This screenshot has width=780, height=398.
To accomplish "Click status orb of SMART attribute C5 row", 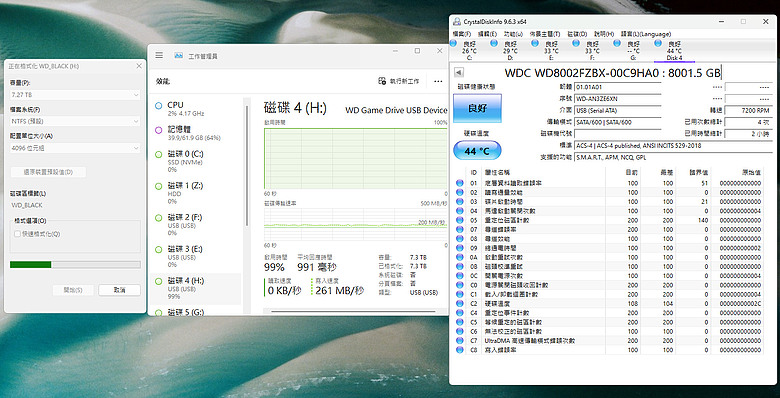I will click(x=460, y=322).
